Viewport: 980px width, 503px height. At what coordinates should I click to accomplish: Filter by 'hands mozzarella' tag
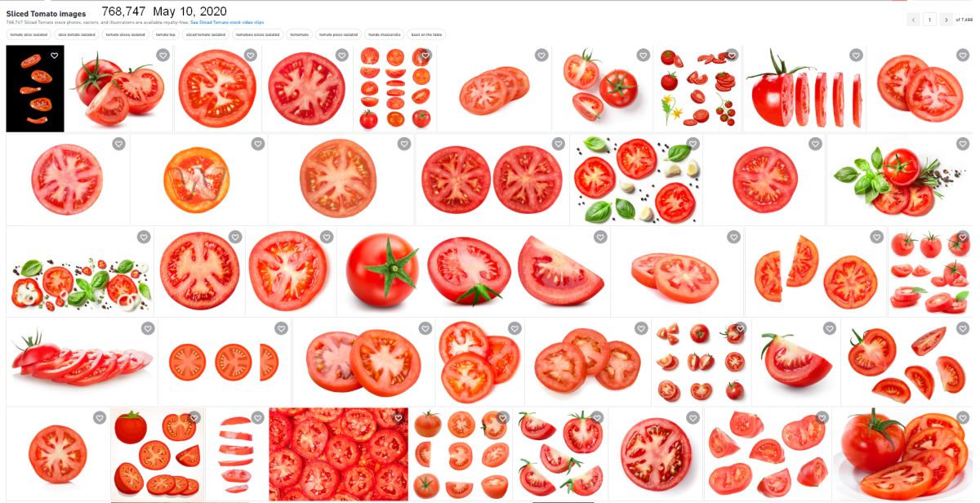[x=384, y=35]
